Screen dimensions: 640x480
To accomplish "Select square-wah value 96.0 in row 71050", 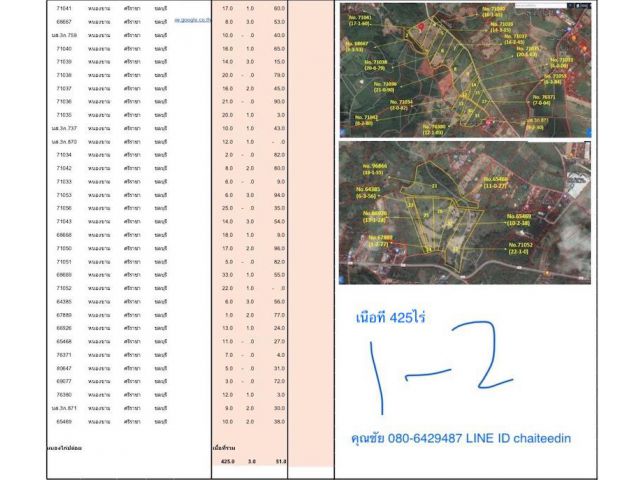I will (x=280, y=248).
